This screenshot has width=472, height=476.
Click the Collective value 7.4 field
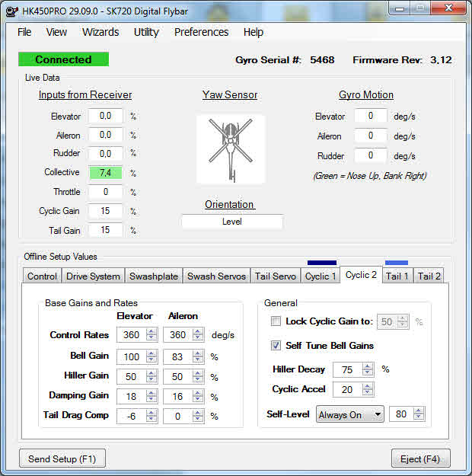point(105,173)
